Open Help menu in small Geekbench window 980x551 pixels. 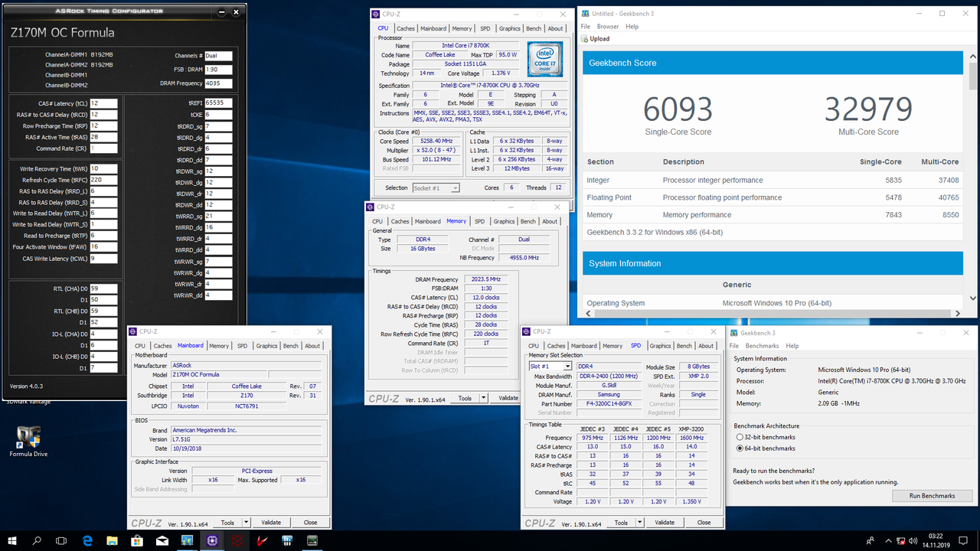tap(792, 346)
